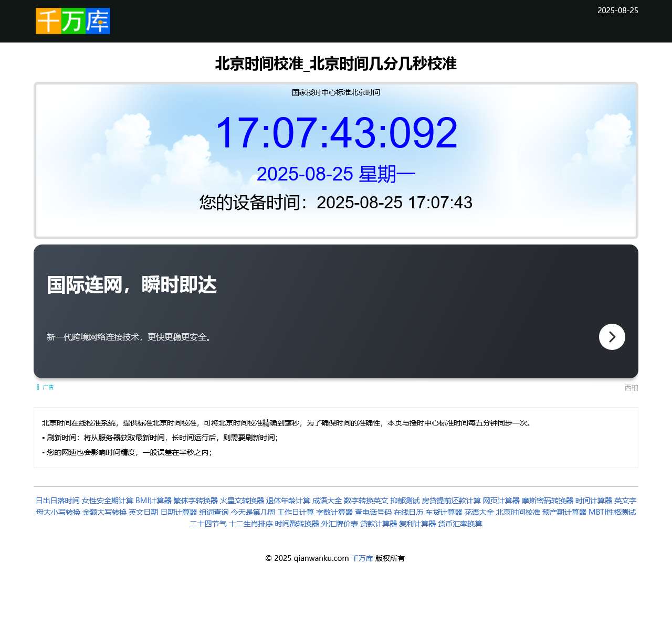Go to 今天是第几周 page

253,512
